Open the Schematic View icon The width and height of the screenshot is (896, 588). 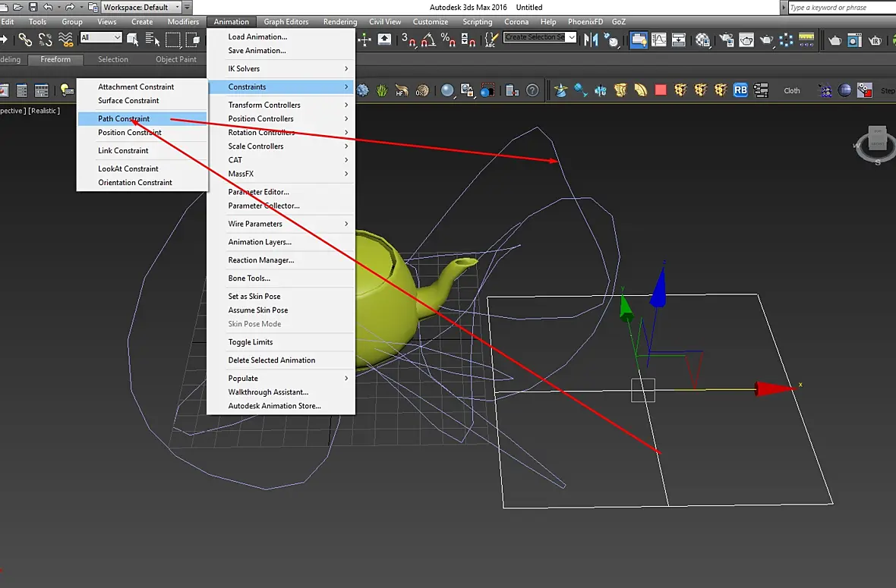pyautogui.click(x=679, y=39)
